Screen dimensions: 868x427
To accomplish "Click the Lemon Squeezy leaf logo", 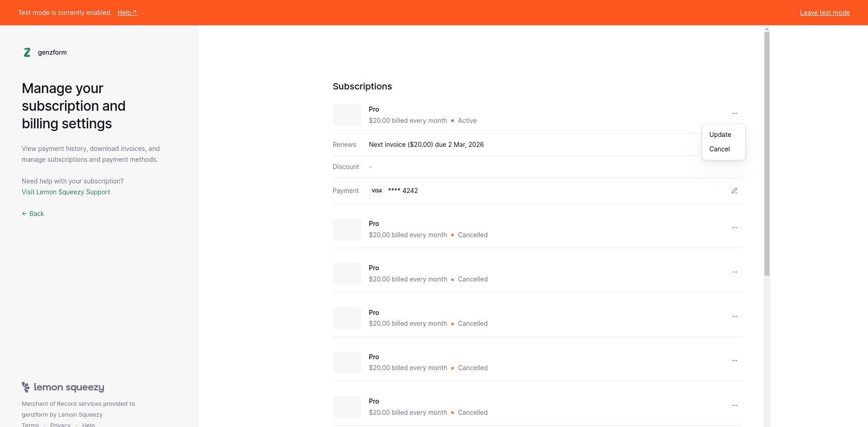I will (x=26, y=387).
